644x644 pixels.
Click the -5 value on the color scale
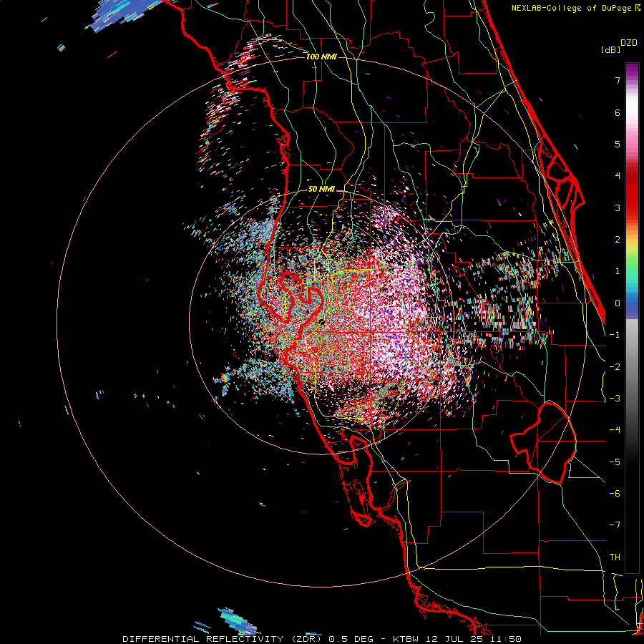(x=615, y=462)
